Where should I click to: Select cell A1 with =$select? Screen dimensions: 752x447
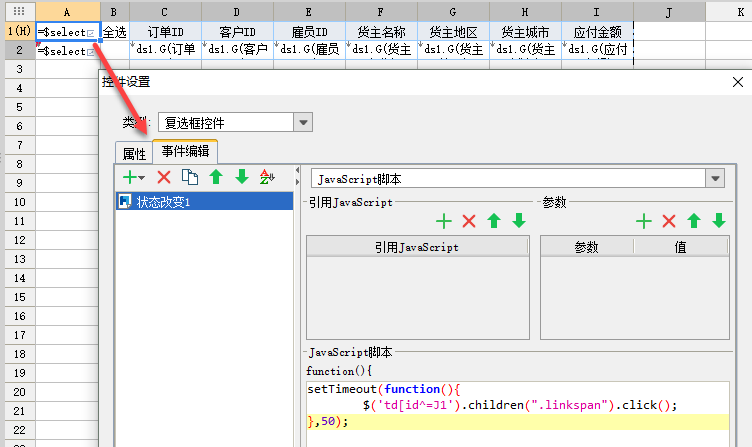(68, 32)
